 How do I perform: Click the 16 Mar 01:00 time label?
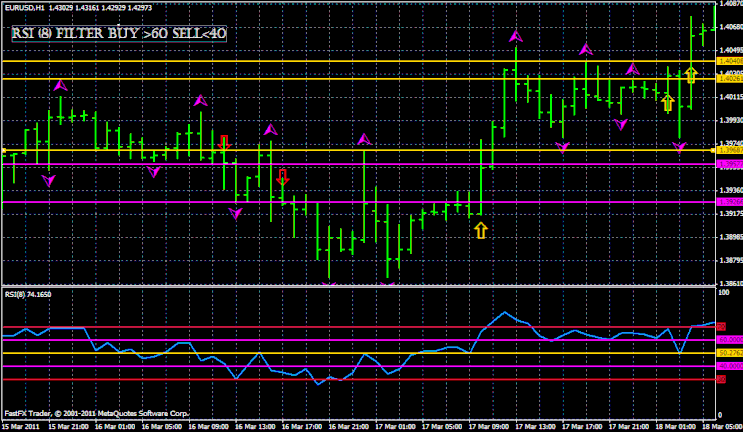coord(115,427)
